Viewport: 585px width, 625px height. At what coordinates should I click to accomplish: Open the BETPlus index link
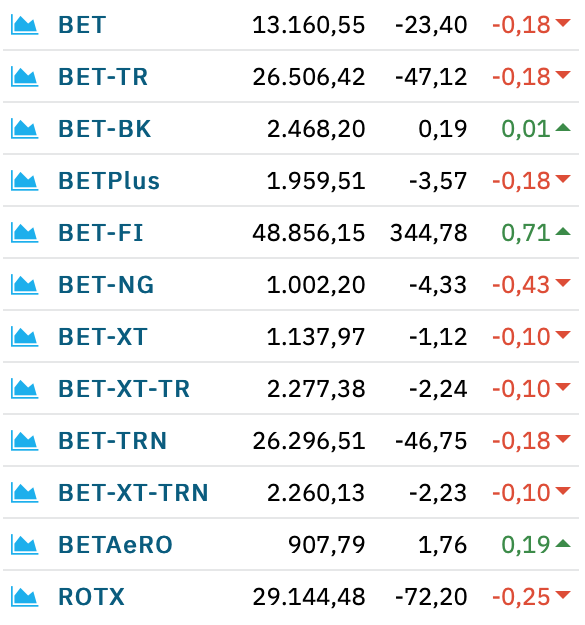(109, 181)
